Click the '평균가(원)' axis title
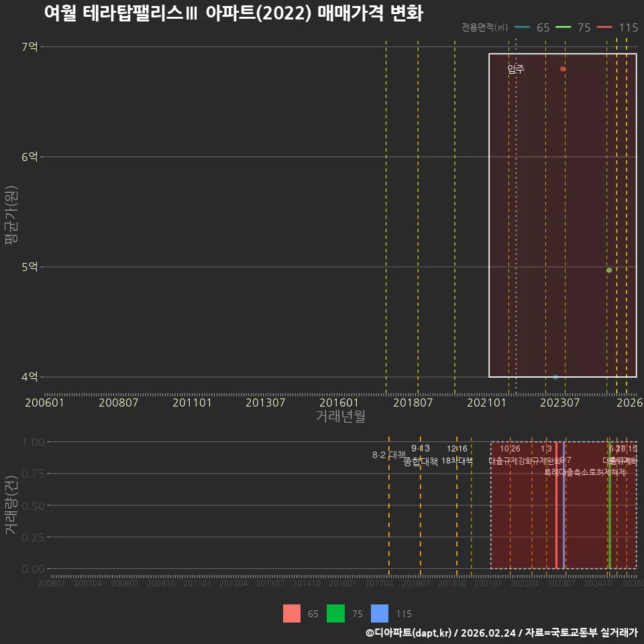The width and height of the screenshot is (644, 644). [x=11, y=215]
